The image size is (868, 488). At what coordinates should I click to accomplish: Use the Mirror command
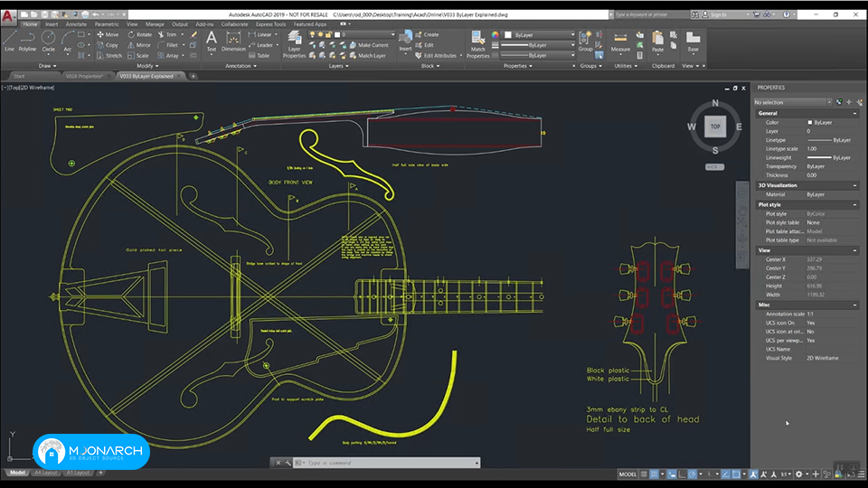[x=139, y=45]
